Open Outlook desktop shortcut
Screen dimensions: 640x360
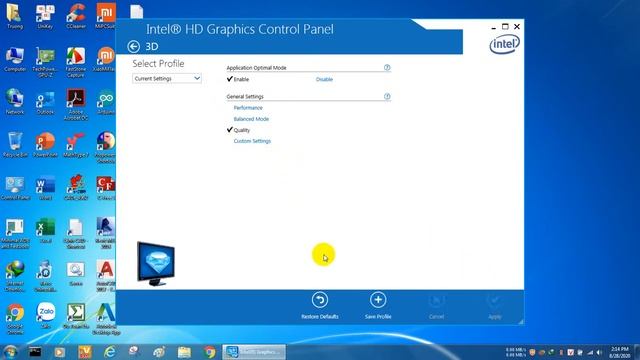click(45, 102)
